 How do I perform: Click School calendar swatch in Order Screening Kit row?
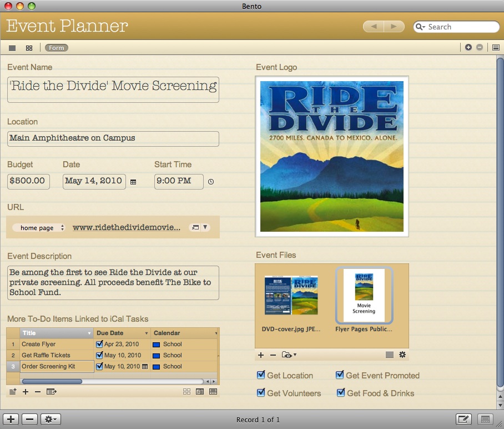click(x=156, y=367)
